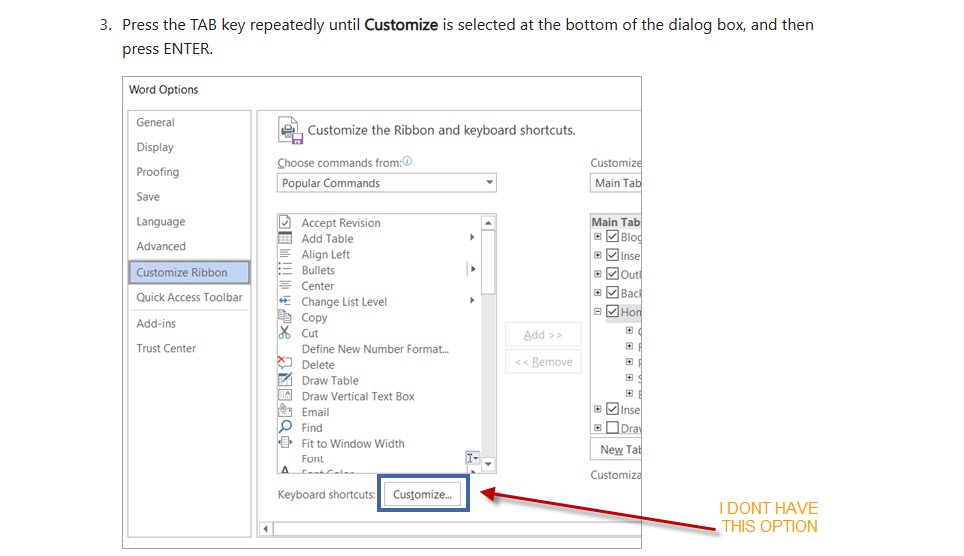Click the Center alignment icon
Screen dimensions: 964x556
(285, 285)
